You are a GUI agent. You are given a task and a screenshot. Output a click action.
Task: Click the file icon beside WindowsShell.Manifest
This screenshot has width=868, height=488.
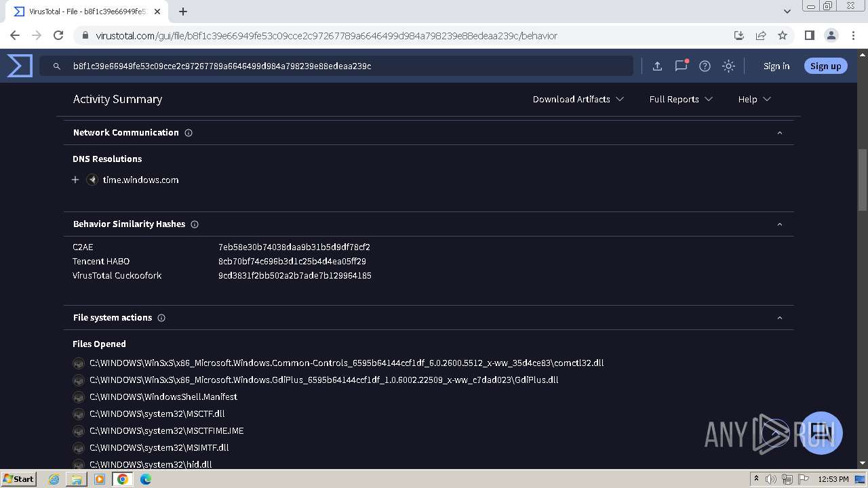[x=79, y=397]
